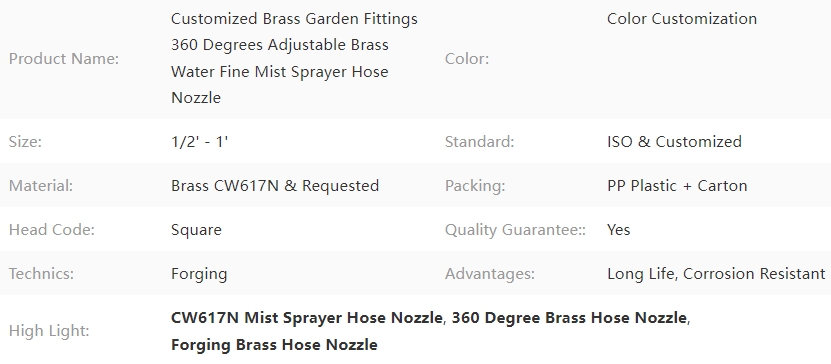Click the Packing label

tap(475, 186)
